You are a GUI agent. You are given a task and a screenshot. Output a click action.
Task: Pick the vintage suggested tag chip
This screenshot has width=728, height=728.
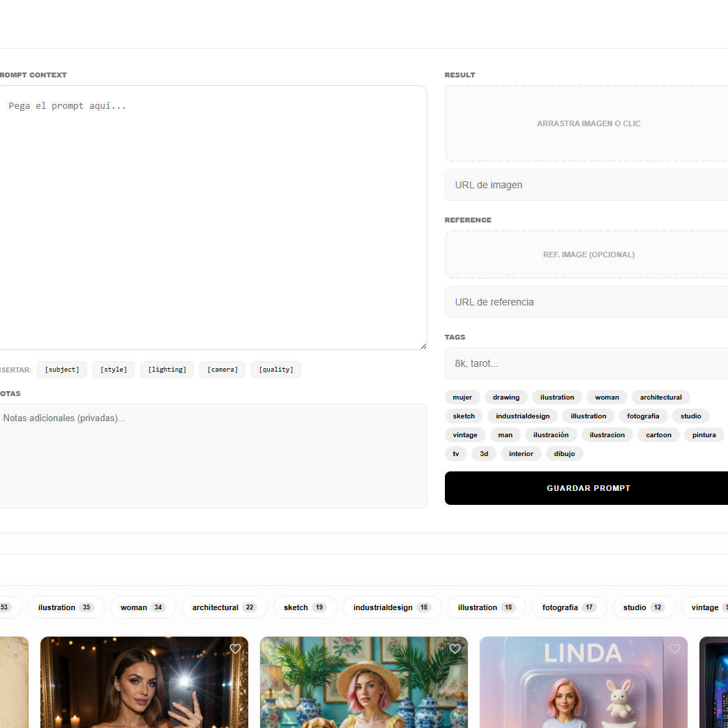[465, 435]
